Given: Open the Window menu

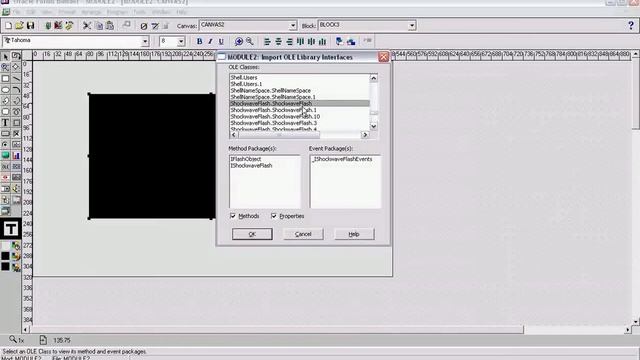Looking at the screenshot, I should coord(161,12).
